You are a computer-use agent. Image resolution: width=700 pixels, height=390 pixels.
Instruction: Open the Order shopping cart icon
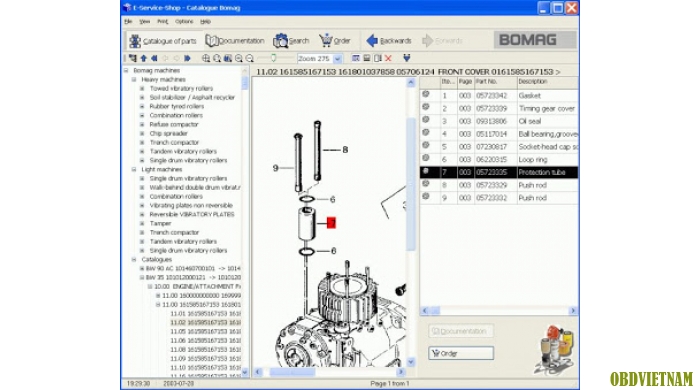(326, 40)
